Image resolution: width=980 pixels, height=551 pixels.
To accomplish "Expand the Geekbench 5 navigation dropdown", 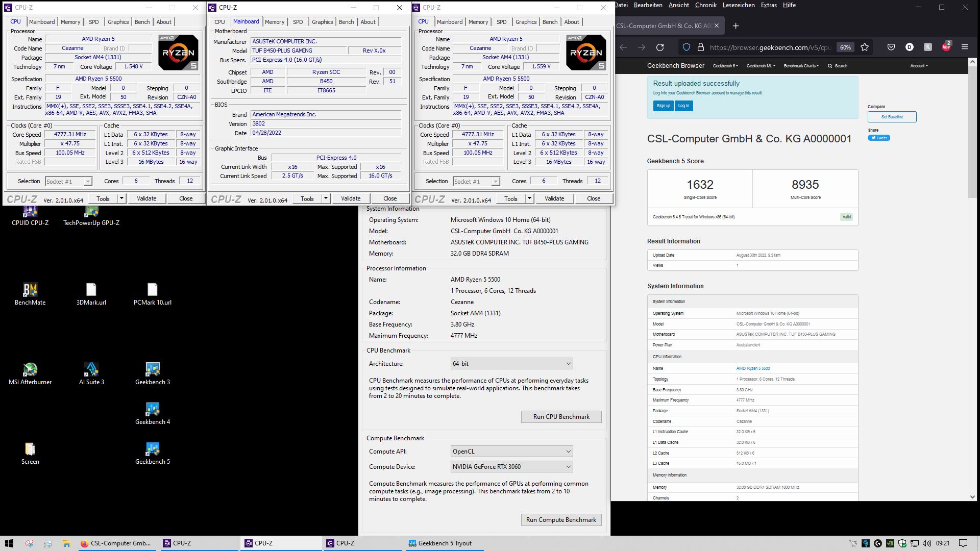I will coord(725,66).
